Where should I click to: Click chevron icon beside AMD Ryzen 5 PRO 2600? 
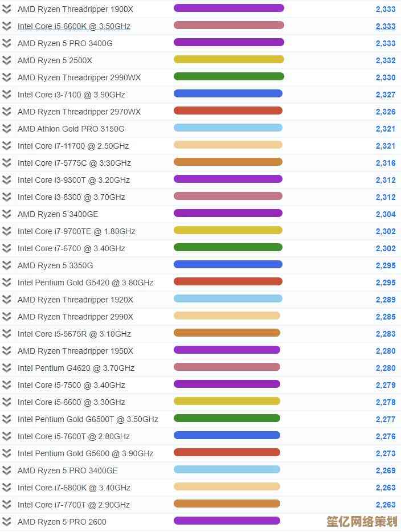point(7,522)
